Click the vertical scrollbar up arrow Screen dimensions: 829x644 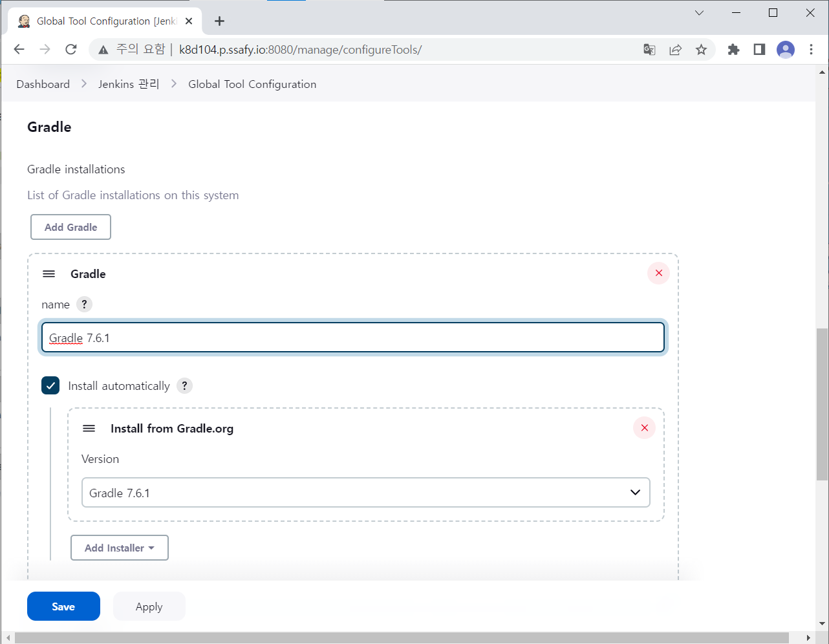tap(822, 72)
